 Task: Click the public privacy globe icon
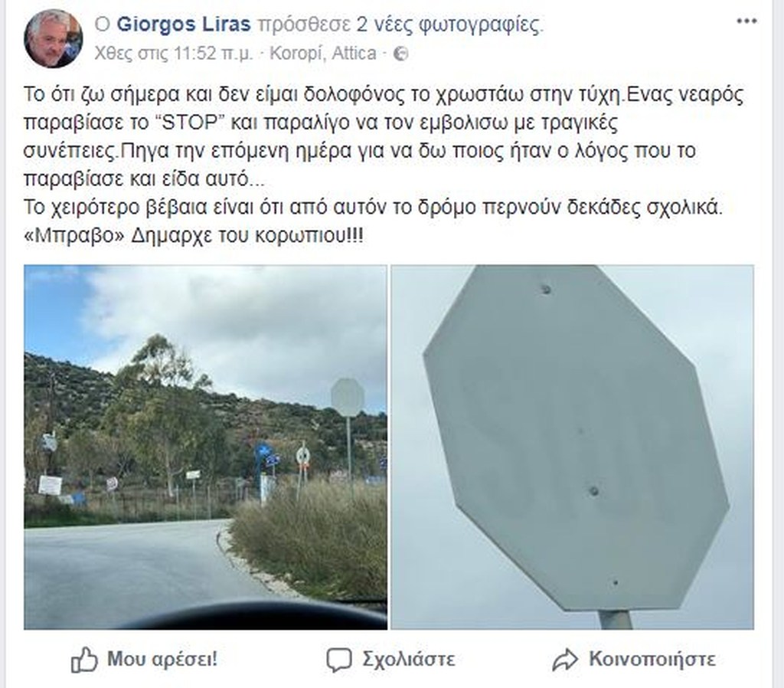(401, 54)
